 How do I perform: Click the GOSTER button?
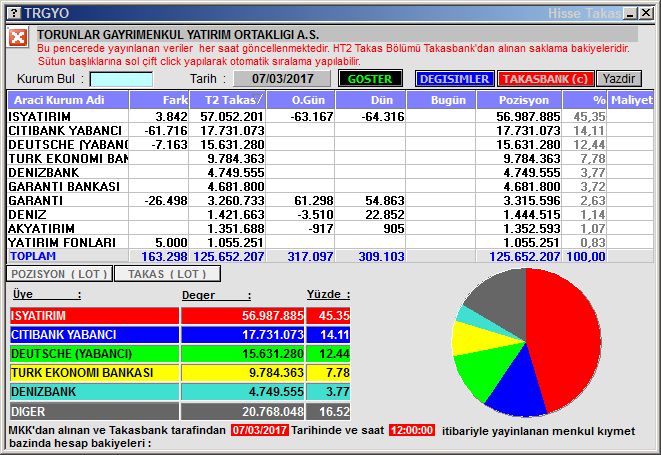370,79
